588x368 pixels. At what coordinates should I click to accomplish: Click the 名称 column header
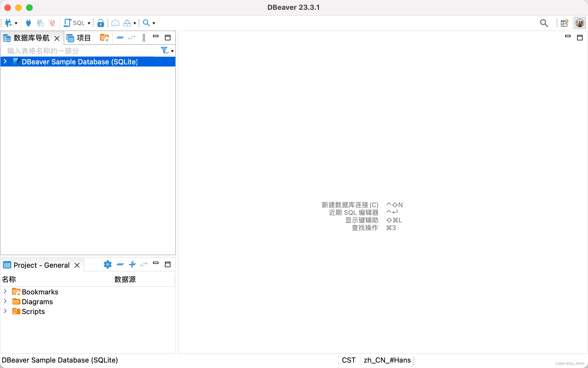(x=56, y=279)
